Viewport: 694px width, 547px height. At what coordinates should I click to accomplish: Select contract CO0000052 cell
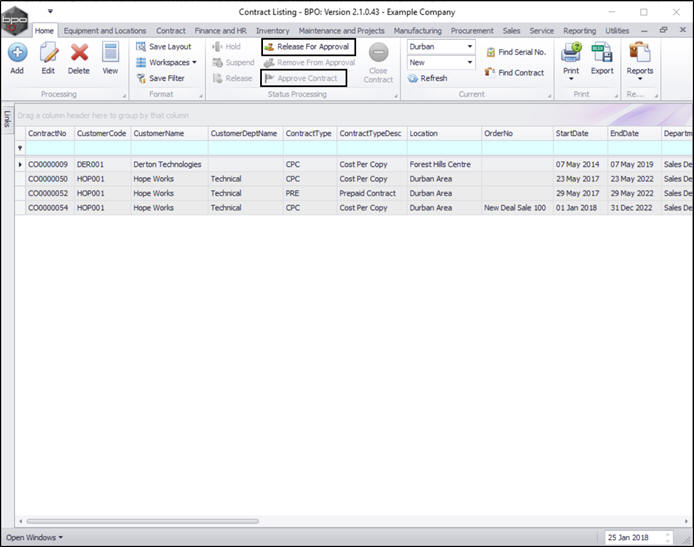(x=48, y=193)
